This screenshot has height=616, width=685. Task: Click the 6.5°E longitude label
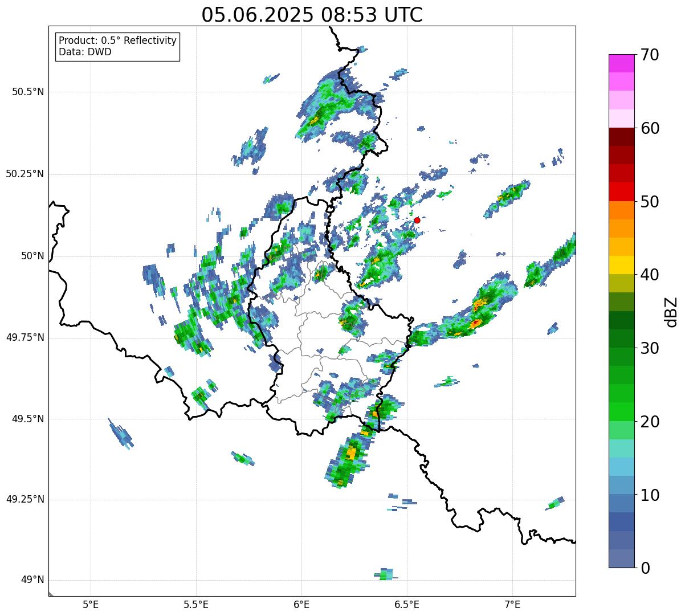tap(407, 604)
